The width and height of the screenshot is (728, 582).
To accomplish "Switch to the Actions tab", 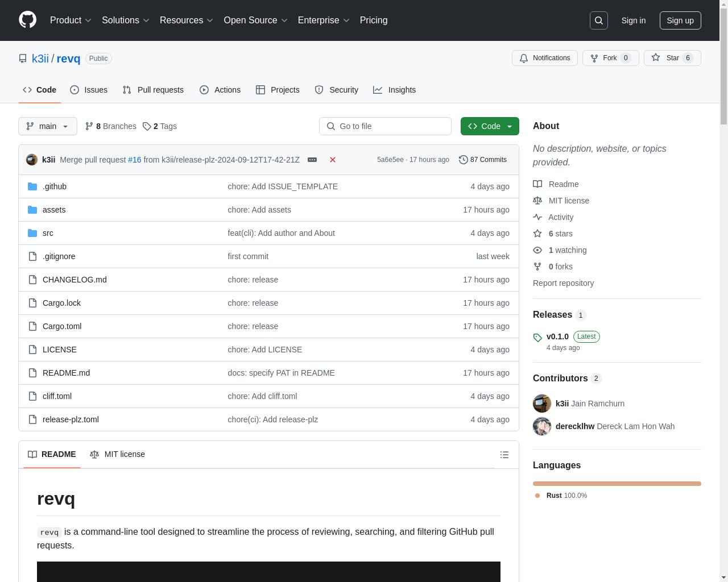I will tap(220, 90).
